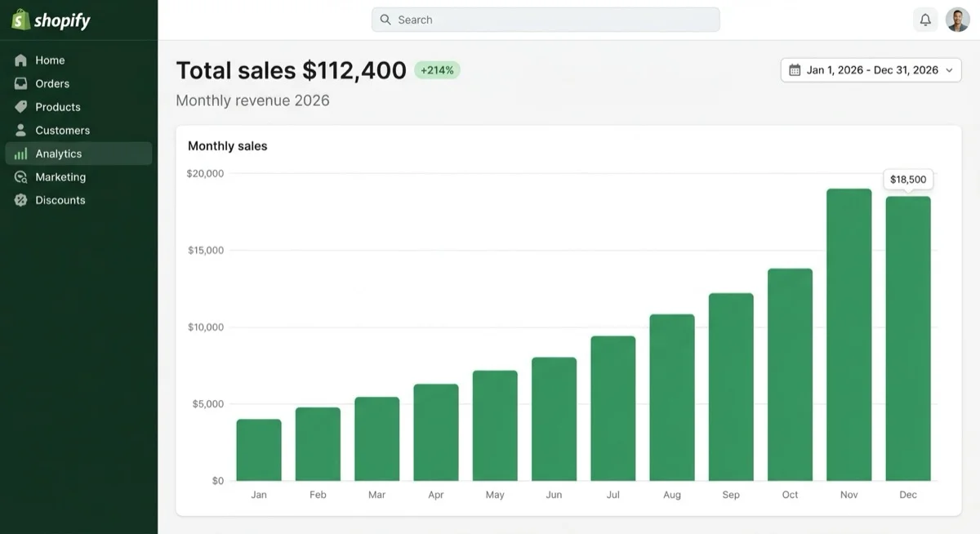Screen dimensions: 980x534
Task: Select the March sales bar
Action: click(377, 439)
